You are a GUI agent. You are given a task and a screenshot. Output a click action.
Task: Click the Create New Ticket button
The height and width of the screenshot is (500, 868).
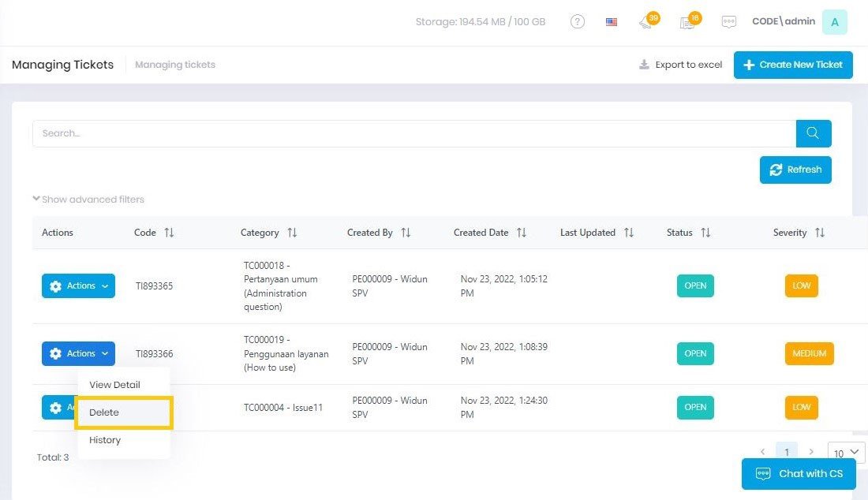pyautogui.click(x=793, y=65)
